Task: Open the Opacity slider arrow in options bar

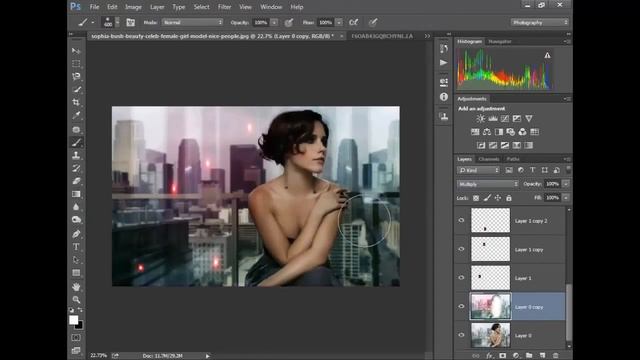Action: [274, 22]
